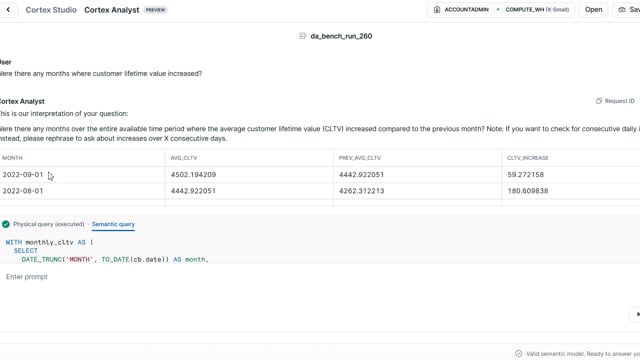Click the Open button
Screen dimensions: 640x360
(x=593, y=9)
